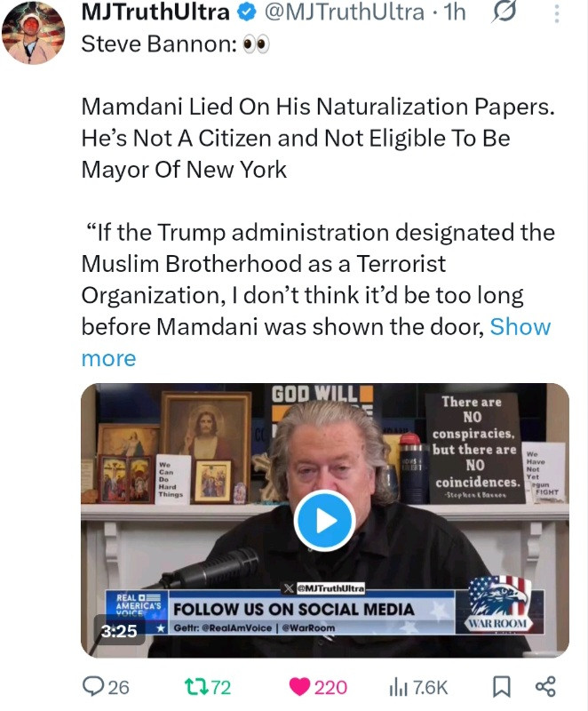Viewport: 588px width, 711px height.
Task: Open the view analytics bar icon
Action: (398, 687)
